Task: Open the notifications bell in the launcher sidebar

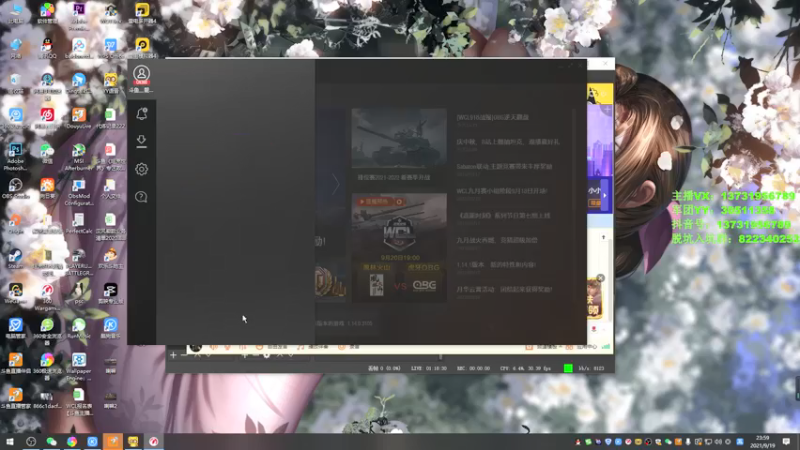Action: [x=141, y=113]
